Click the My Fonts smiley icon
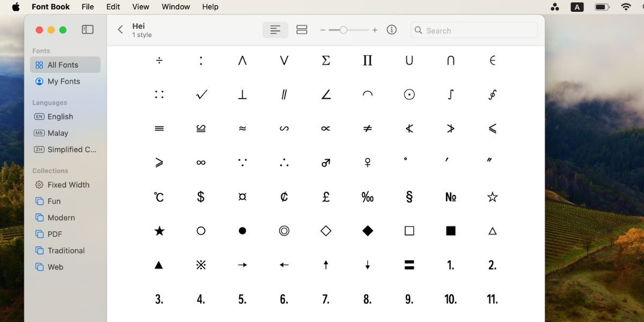644x322 pixels. (39, 81)
